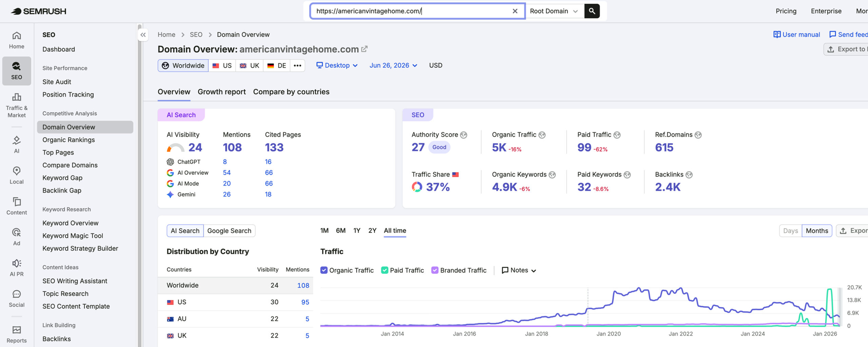Image resolution: width=868 pixels, height=347 pixels.
Task: Click US mentions value 95
Action: (x=305, y=302)
